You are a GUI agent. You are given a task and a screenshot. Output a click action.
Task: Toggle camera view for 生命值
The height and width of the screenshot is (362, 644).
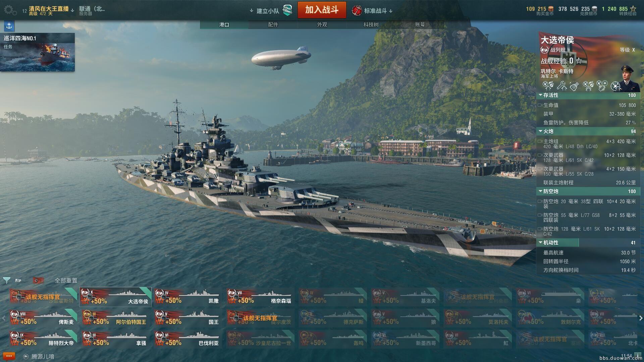(540, 105)
